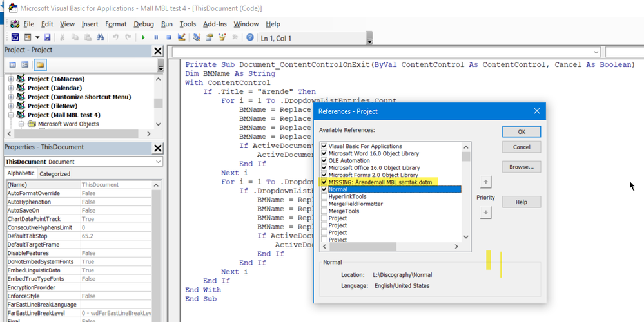
Task: Click the Paste toolbar icon
Action: point(87,37)
